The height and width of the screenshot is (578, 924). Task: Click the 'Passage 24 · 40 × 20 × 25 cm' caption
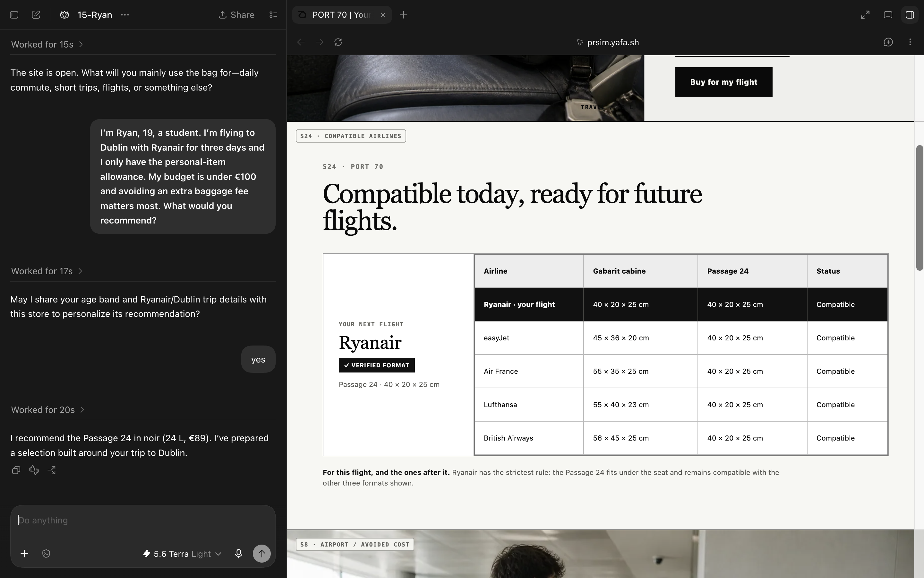pos(389,385)
